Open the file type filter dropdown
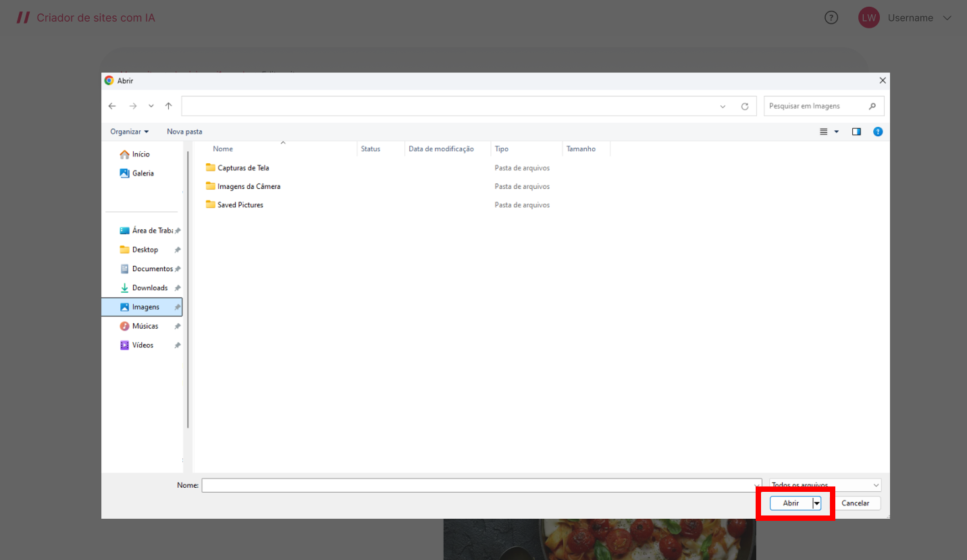 [825, 485]
